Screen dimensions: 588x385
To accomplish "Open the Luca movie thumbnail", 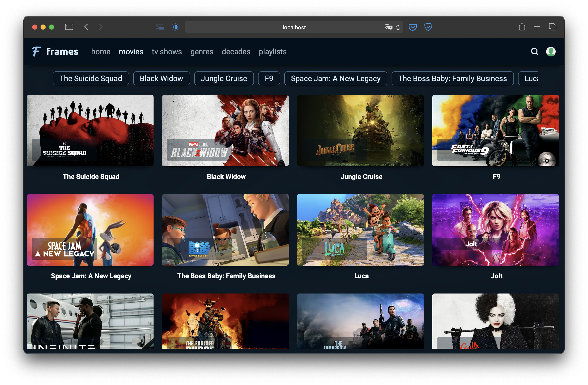I will coord(360,230).
